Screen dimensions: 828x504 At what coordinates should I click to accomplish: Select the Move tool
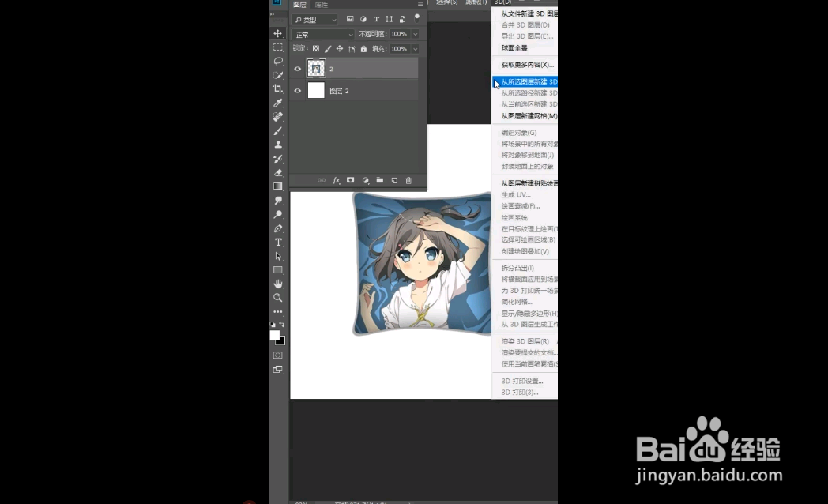[277, 33]
